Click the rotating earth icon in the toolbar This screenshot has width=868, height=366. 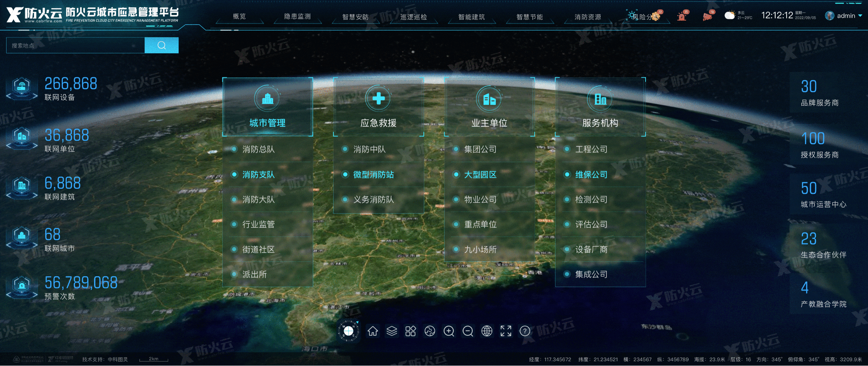point(430,331)
